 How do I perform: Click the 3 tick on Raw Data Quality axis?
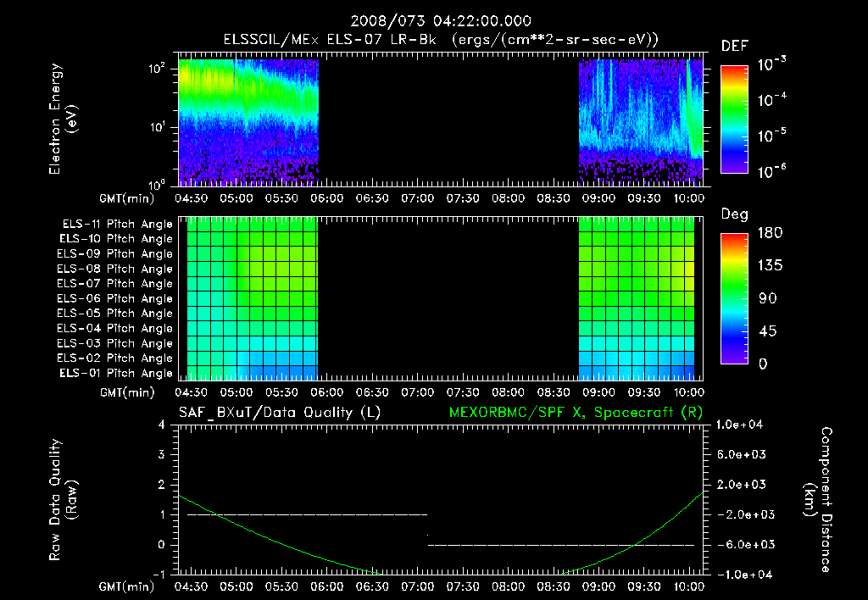pyautogui.click(x=162, y=454)
